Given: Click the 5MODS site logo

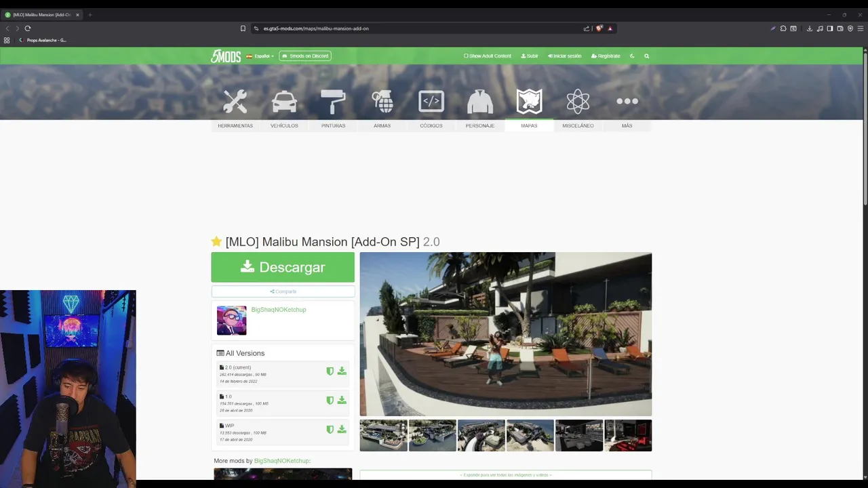Looking at the screenshot, I should pyautogui.click(x=226, y=56).
